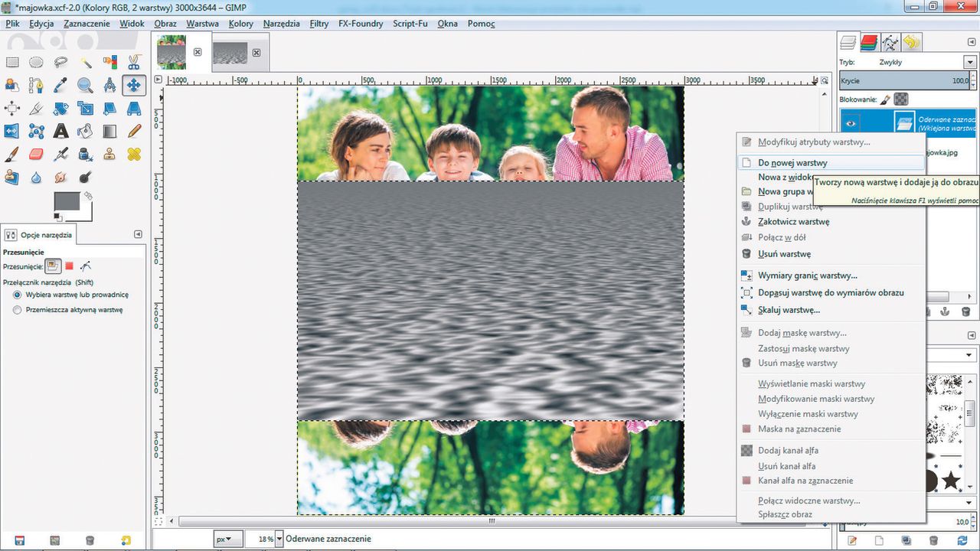980x551 pixels.
Task: Open the Warstwa menu
Action: coord(203,24)
